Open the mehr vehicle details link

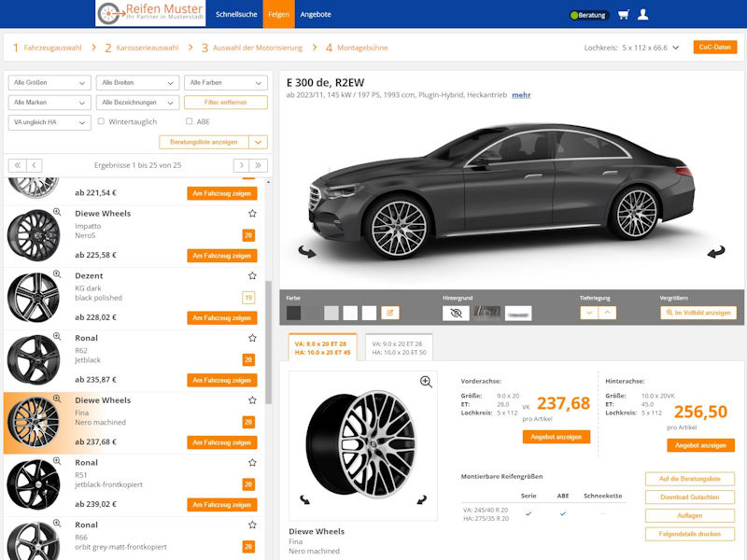(x=521, y=95)
